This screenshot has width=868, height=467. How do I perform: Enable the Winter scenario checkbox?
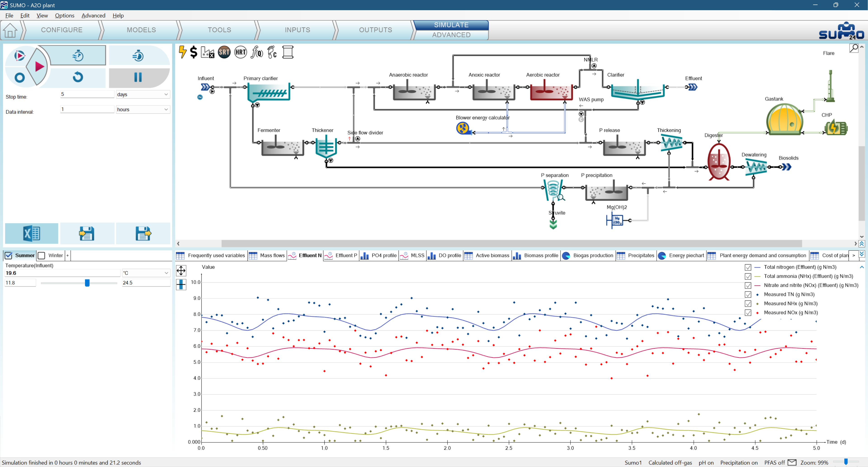42,256
